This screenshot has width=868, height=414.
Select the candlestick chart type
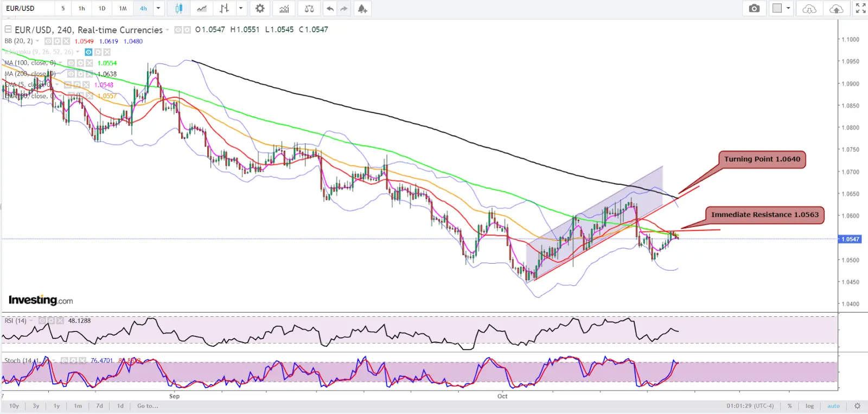(x=178, y=9)
